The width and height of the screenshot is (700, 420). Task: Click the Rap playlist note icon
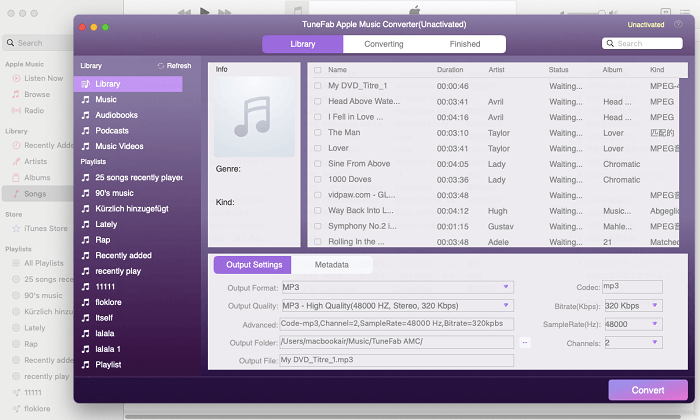pos(85,240)
